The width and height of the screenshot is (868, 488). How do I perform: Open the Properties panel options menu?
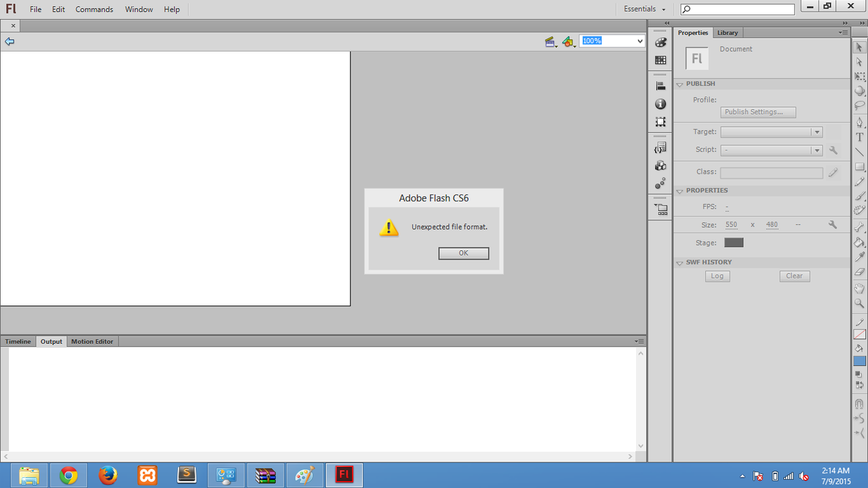click(843, 33)
